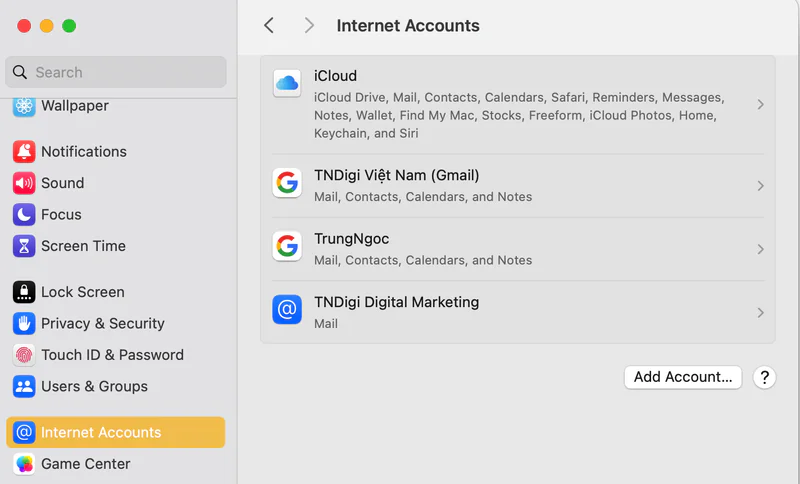Click the magnifying glass search icon
800x484 pixels.
(x=20, y=72)
